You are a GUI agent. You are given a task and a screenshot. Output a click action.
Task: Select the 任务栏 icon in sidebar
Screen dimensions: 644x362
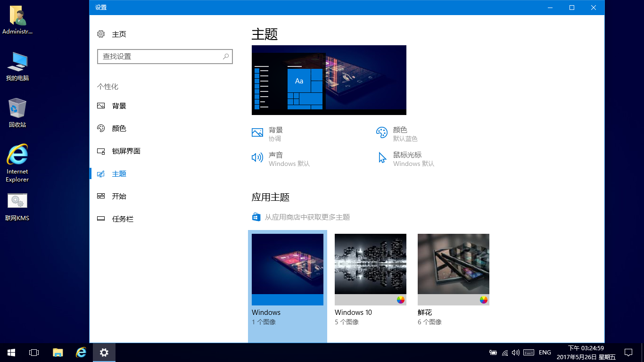tap(101, 219)
